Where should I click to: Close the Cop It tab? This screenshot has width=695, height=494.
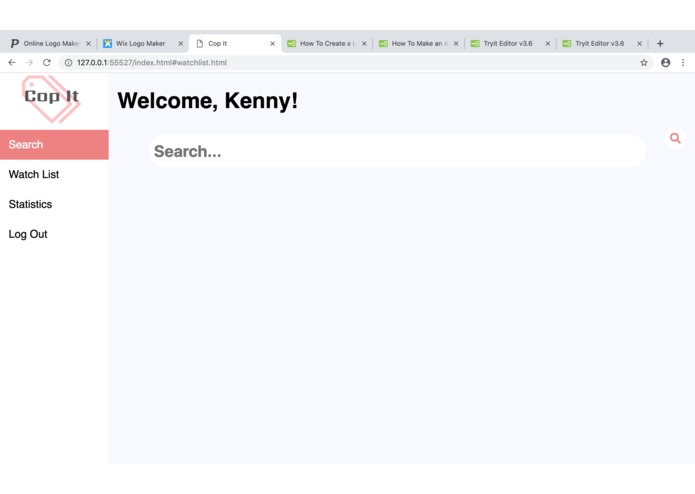(x=272, y=43)
